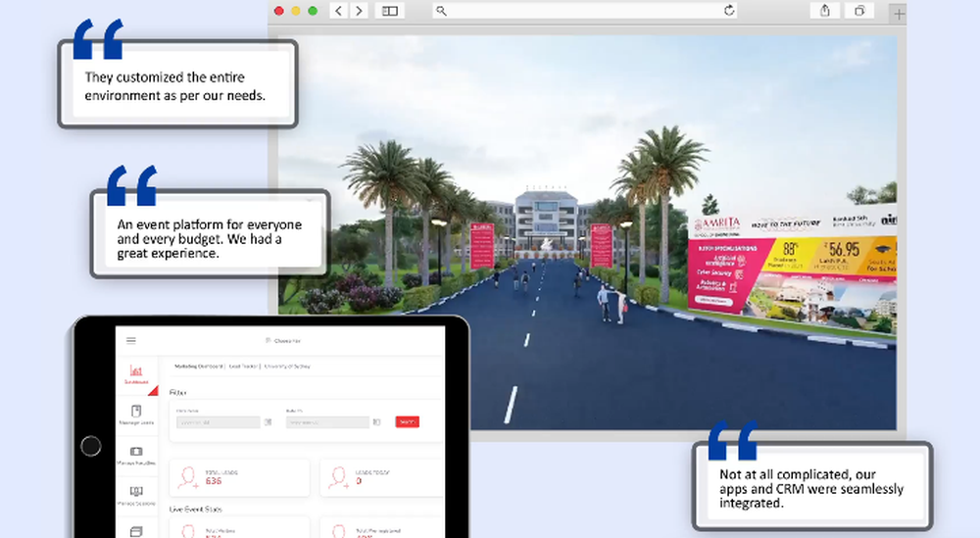Screen dimensions: 980x538
Task: Open Manage Leads in tablet sidebar
Action: pos(136,415)
